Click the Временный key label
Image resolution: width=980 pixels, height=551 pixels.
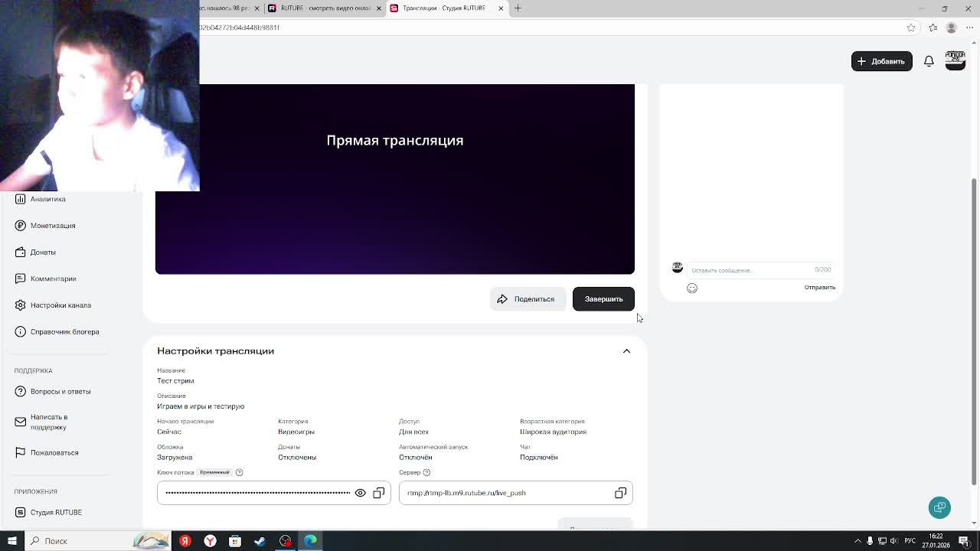(214, 472)
